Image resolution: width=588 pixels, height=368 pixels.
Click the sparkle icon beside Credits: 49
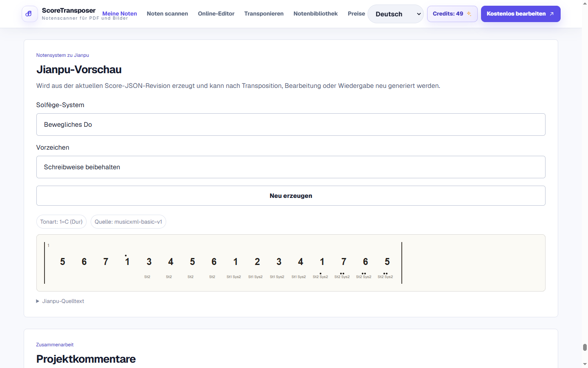[469, 14]
